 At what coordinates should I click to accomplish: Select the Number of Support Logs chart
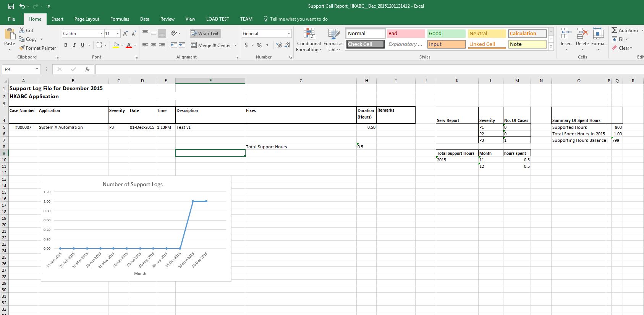(136, 229)
